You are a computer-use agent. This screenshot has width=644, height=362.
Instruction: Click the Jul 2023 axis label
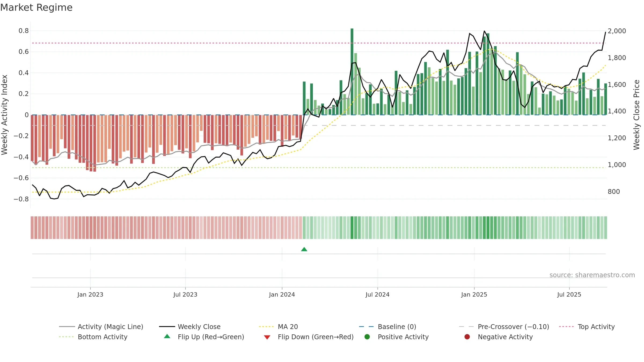pos(185,294)
